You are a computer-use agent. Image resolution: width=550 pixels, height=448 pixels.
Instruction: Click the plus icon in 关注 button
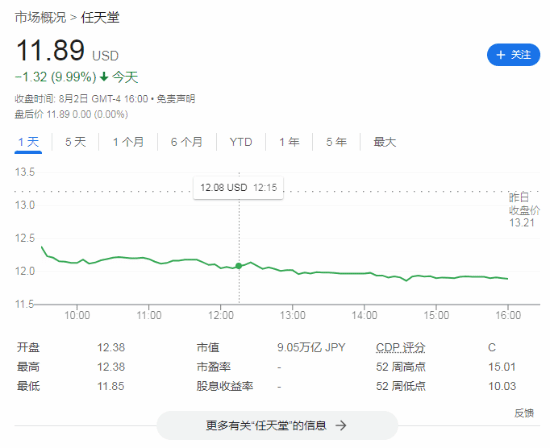501,55
